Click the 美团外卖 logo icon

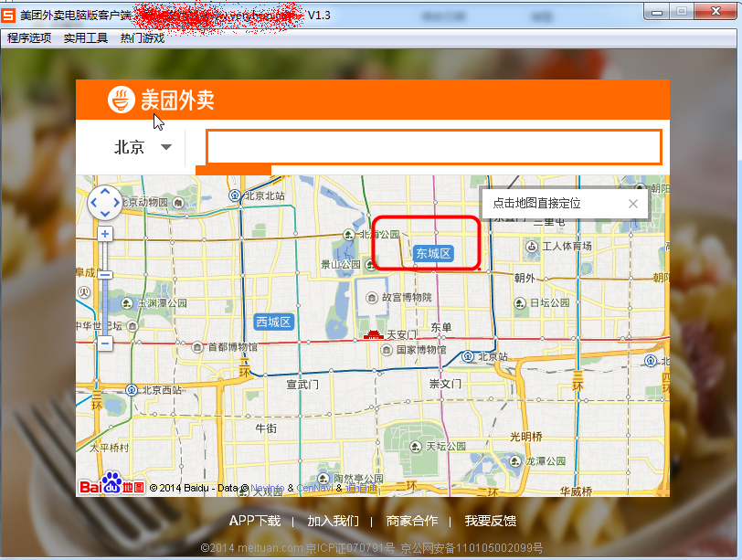pos(122,100)
